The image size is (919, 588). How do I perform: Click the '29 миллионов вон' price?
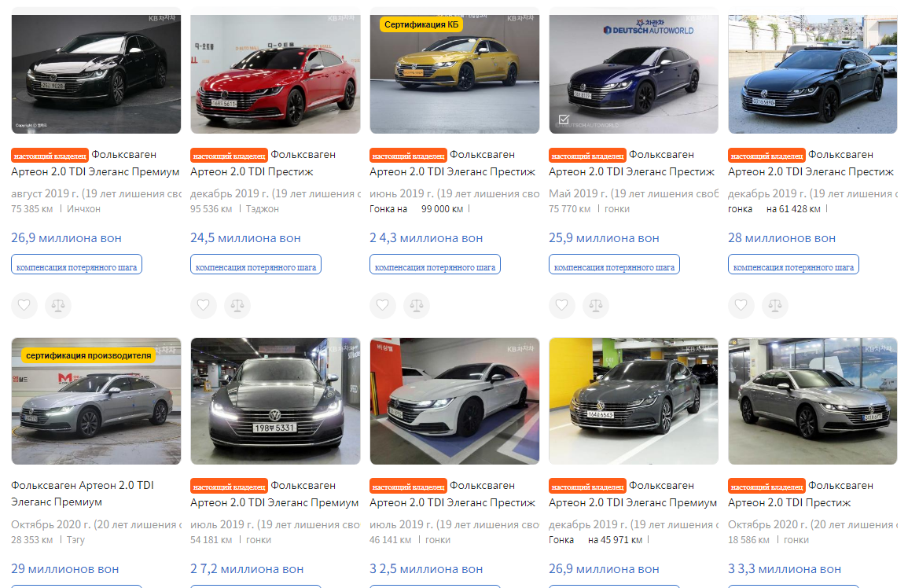pos(65,568)
